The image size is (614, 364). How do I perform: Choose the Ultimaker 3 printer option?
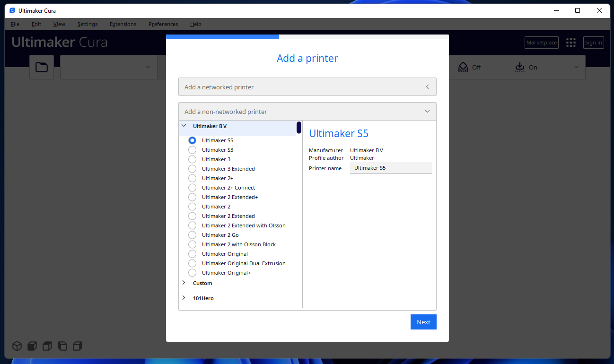coord(192,159)
